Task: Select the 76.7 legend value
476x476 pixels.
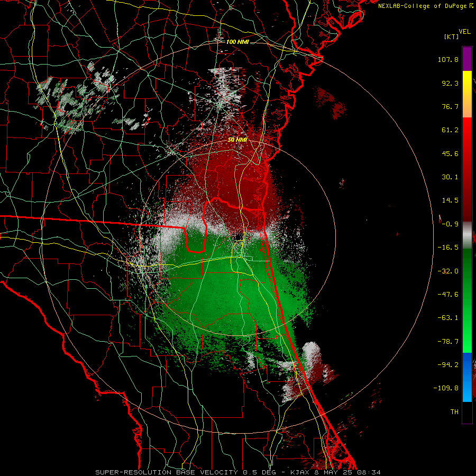Action: click(450, 106)
